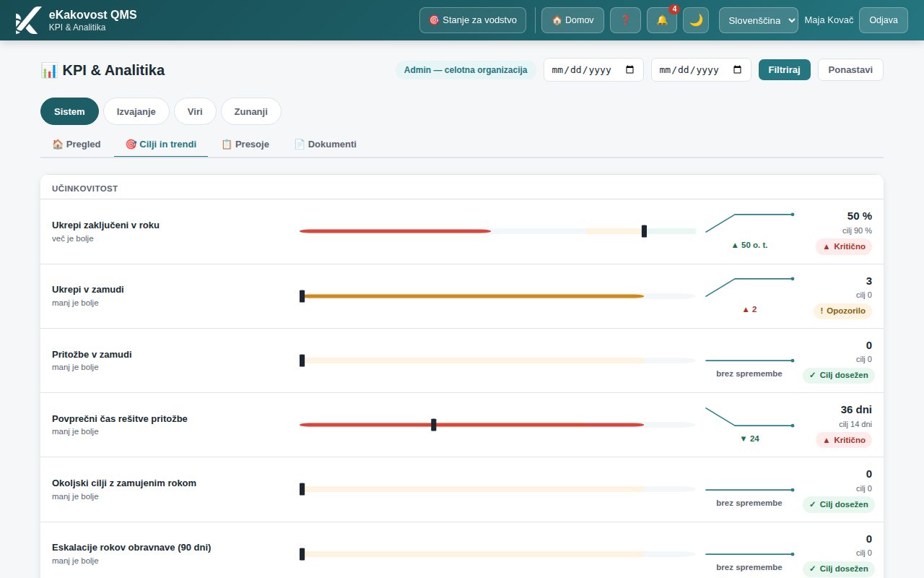The width and height of the screenshot is (924, 578).
Task: Switch to the Cilji in trendi tab
Action: pos(161,144)
